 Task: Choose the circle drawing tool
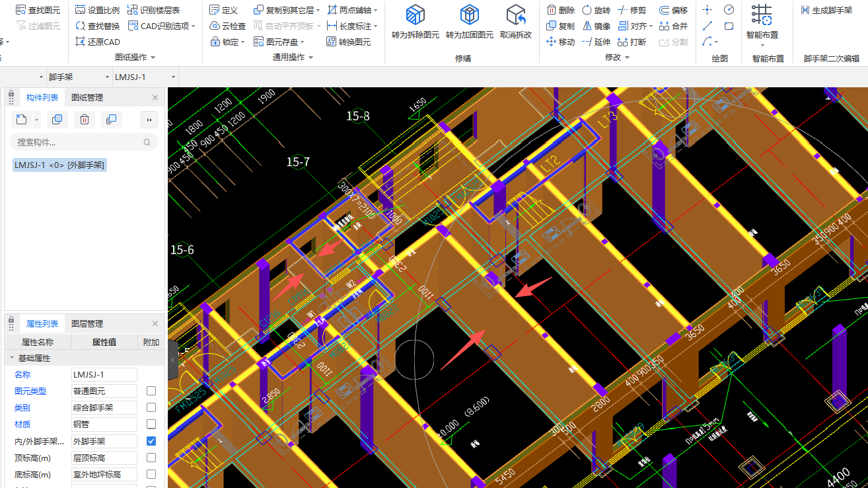(729, 10)
